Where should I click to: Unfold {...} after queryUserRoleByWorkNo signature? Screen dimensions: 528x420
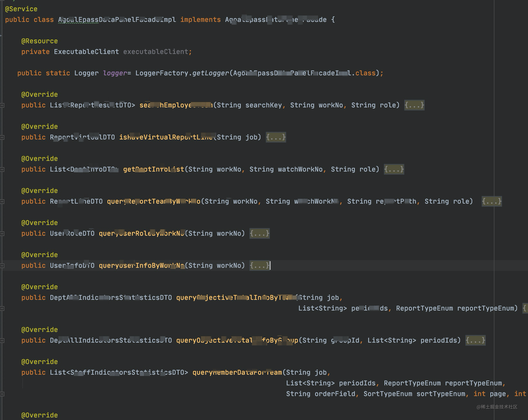coord(259,233)
